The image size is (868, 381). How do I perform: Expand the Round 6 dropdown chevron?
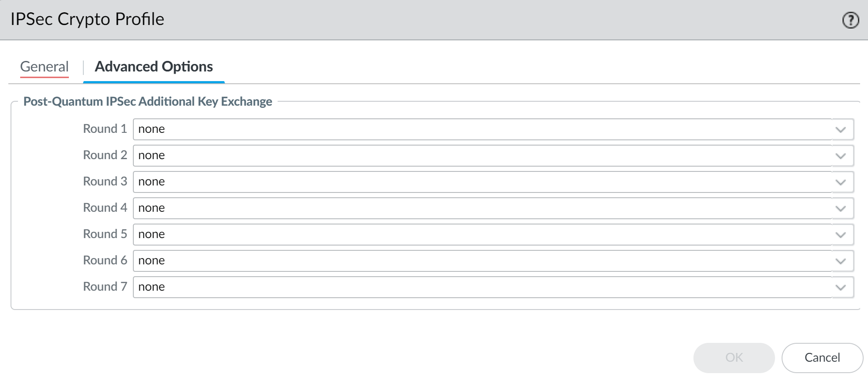coord(840,261)
